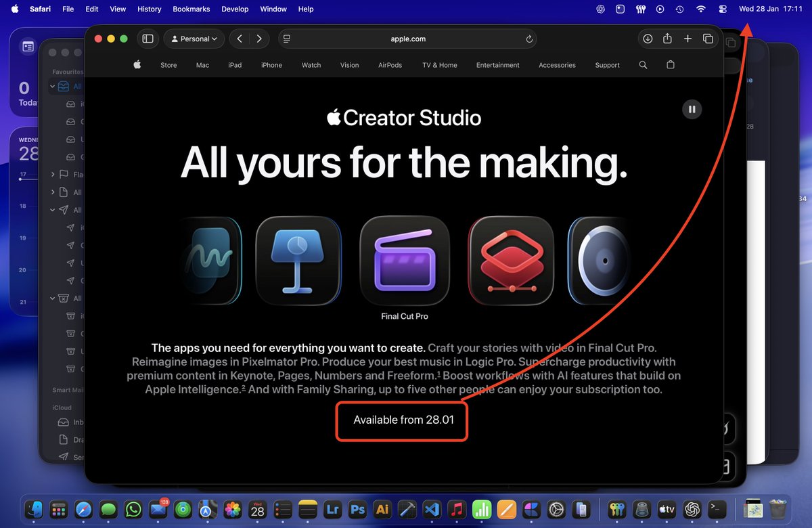Open Time Machine menu bar icon

pyautogui.click(x=680, y=9)
